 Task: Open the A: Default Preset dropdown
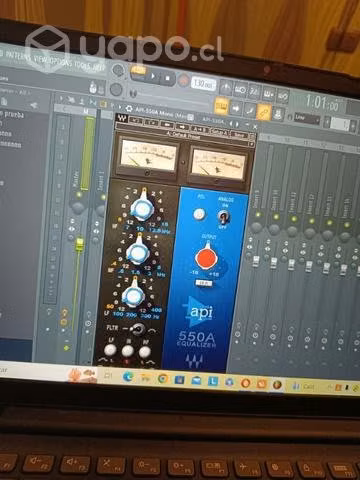pyautogui.click(x=185, y=136)
